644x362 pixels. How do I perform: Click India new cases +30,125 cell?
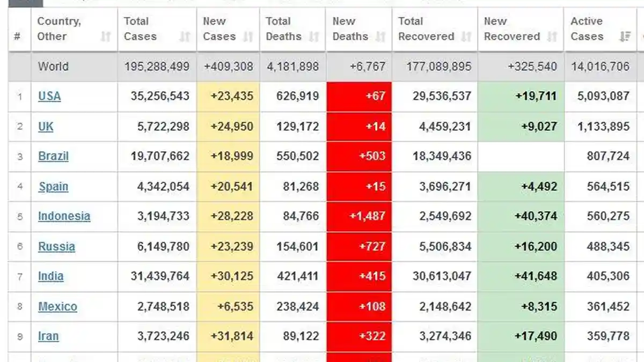[x=228, y=277]
